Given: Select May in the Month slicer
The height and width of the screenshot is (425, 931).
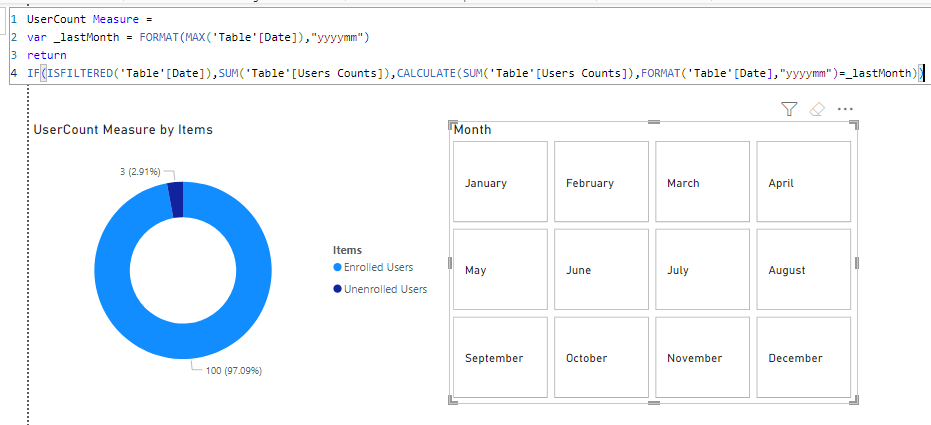Looking at the screenshot, I should coord(500,269).
